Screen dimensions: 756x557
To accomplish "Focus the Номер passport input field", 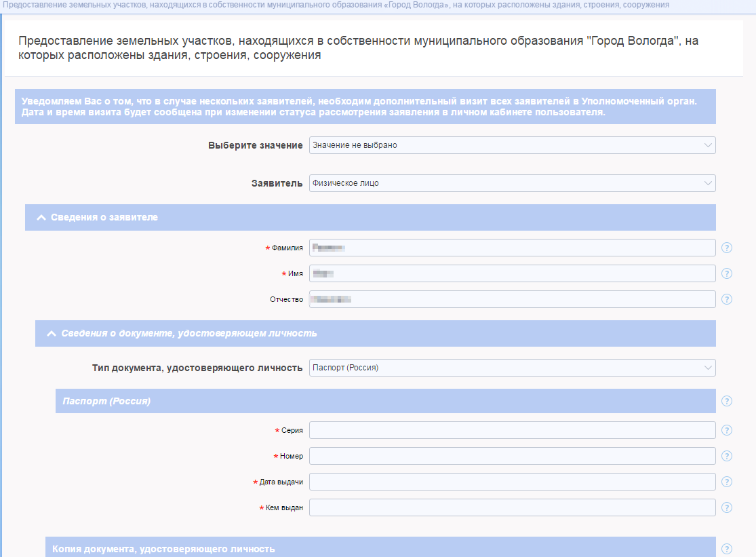I will (x=512, y=456).
